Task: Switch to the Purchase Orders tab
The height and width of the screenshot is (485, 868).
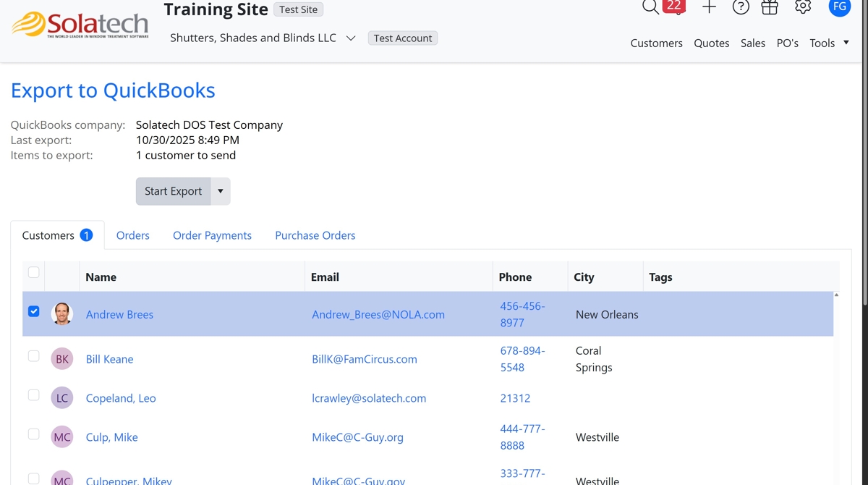Action: click(x=315, y=235)
